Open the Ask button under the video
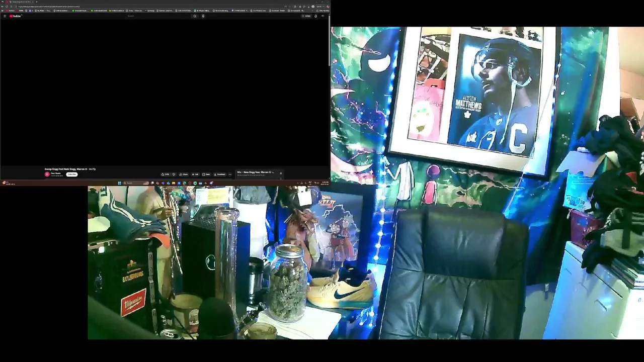Screen dimensions: 644x362 (195, 174)
